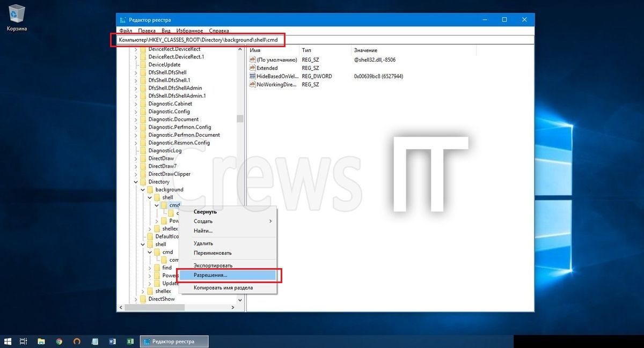Choose Свернуть in the context menu
The height and width of the screenshot is (348, 644).
tap(228, 211)
